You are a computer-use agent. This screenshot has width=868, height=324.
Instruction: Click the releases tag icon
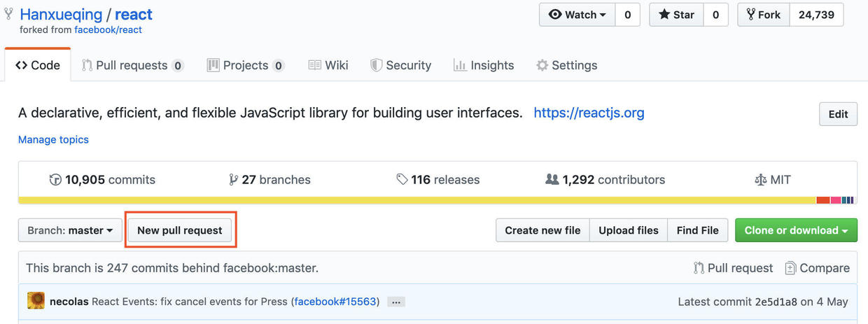402,180
